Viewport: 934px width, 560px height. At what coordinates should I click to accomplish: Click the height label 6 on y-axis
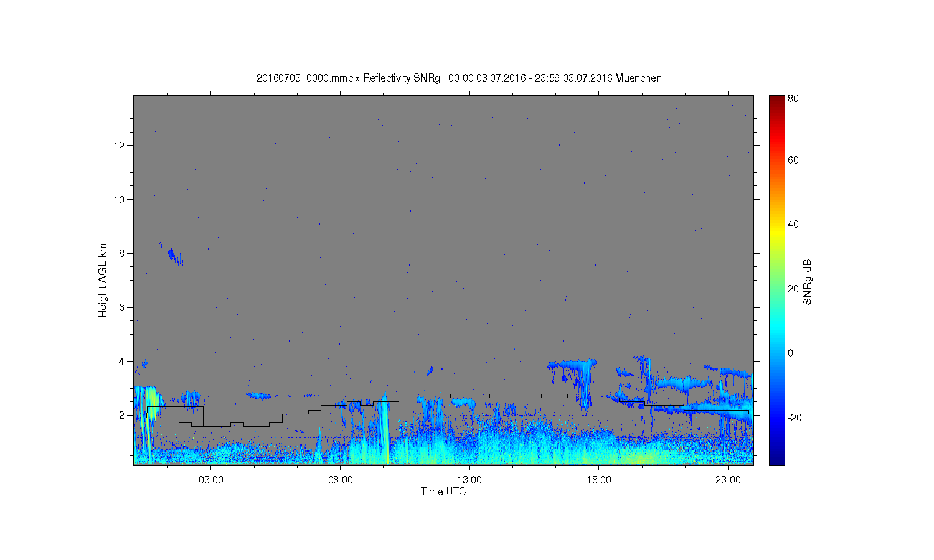pos(123,307)
